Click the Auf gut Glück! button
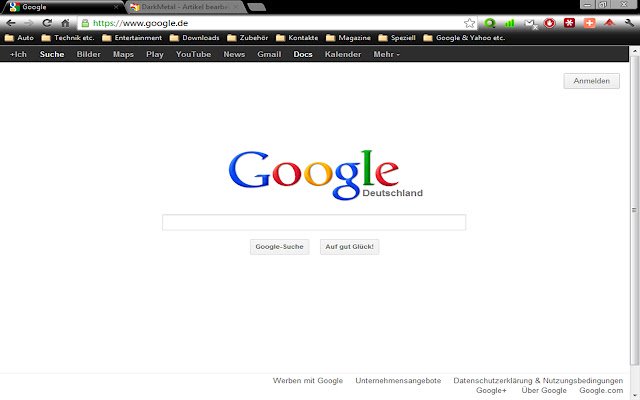 pos(349,247)
